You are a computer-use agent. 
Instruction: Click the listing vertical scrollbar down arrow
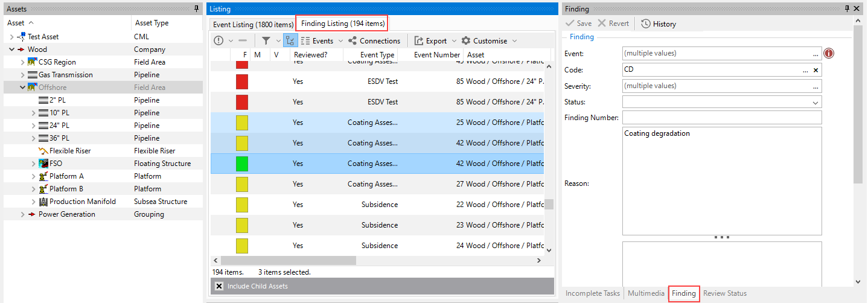click(549, 249)
